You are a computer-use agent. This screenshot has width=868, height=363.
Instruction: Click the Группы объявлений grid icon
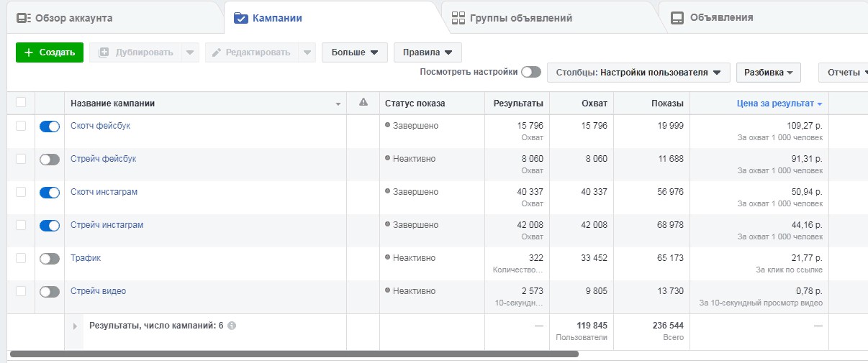click(458, 18)
